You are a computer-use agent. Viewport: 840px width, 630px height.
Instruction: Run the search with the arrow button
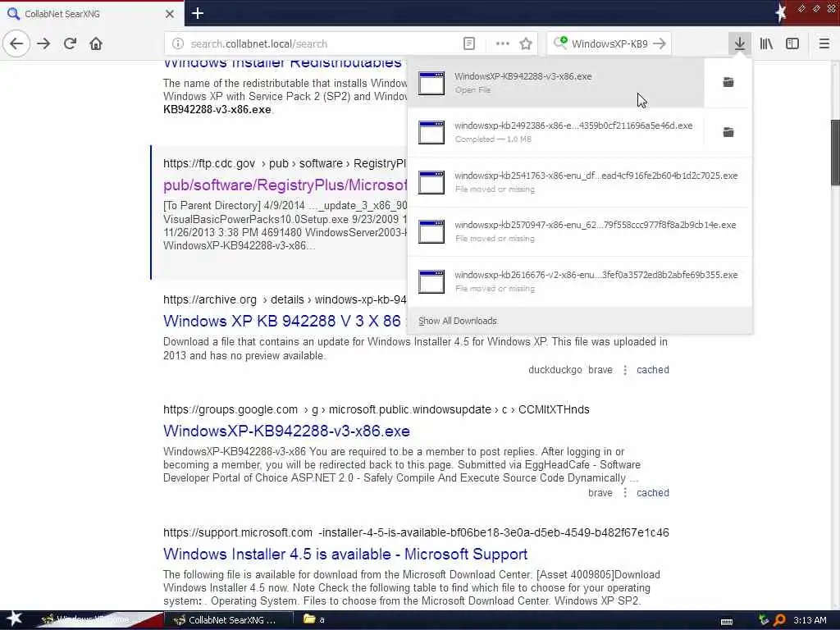[x=660, y=43]
